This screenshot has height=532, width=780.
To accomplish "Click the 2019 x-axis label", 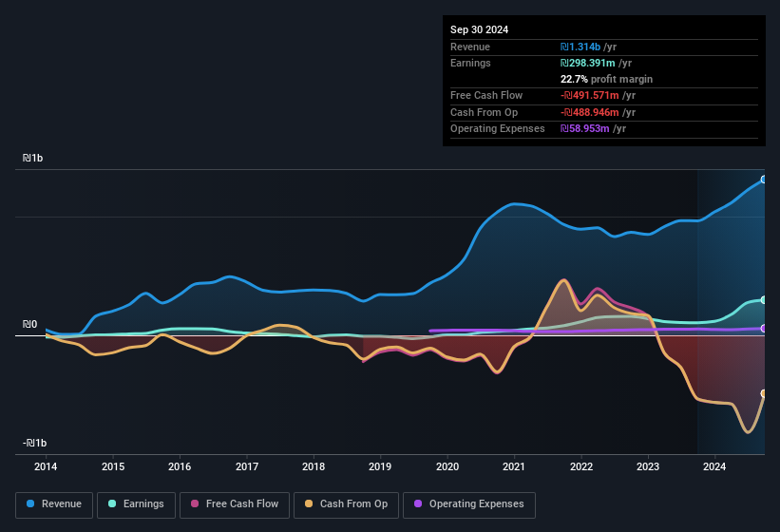I will (380, 466).
